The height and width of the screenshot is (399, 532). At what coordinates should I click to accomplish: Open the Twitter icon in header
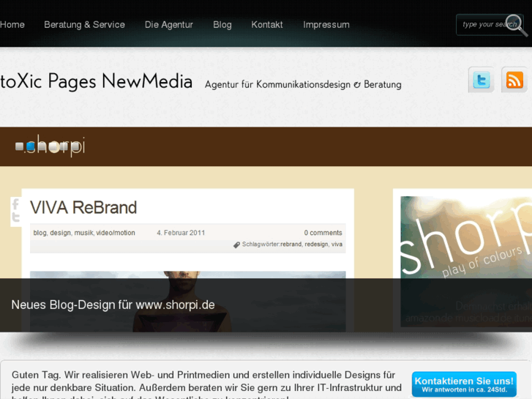point(482,80)
